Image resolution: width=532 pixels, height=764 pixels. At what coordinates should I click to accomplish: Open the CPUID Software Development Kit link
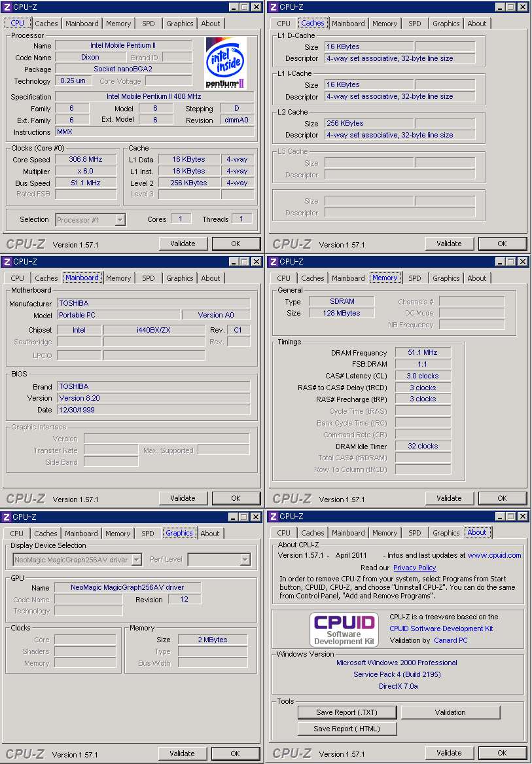(442, 628)
